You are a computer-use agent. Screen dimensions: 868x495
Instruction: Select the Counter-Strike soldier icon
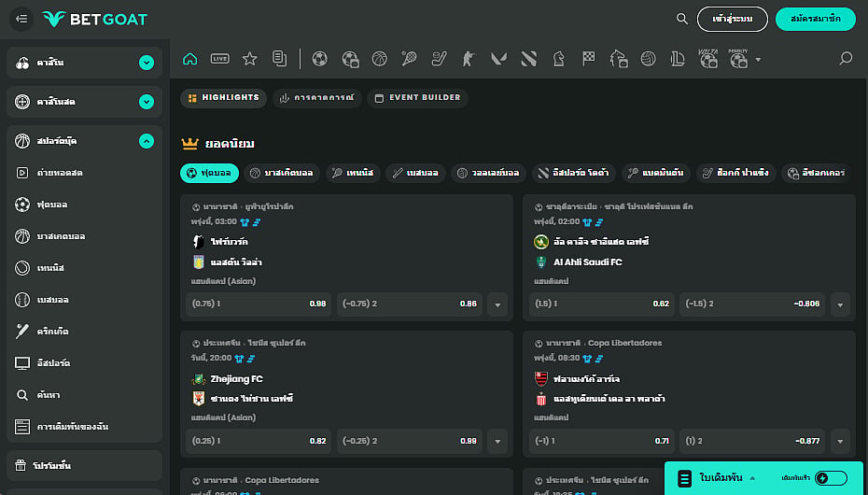pyautogui.click(x=469, y=59)
